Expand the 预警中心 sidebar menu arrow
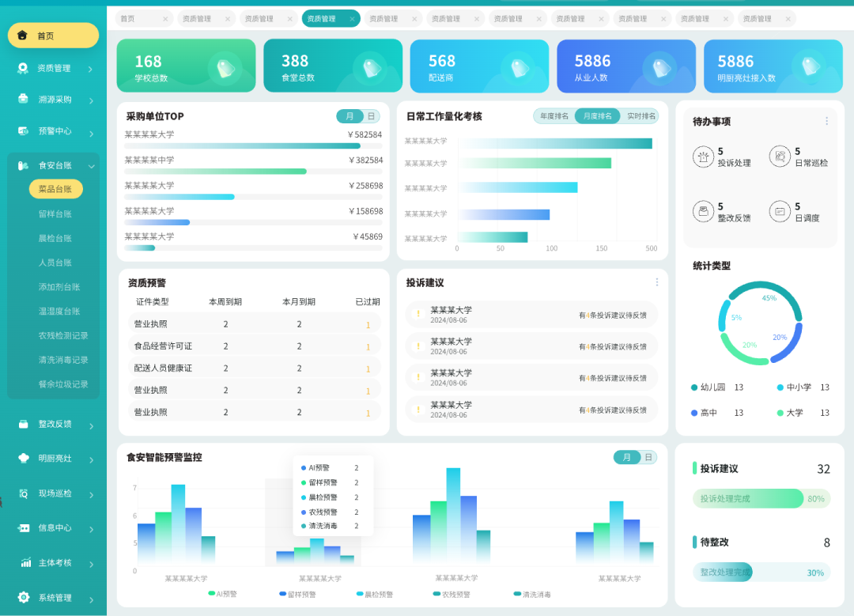This screenshot has height=616, width=854. (x=90, y=134)
